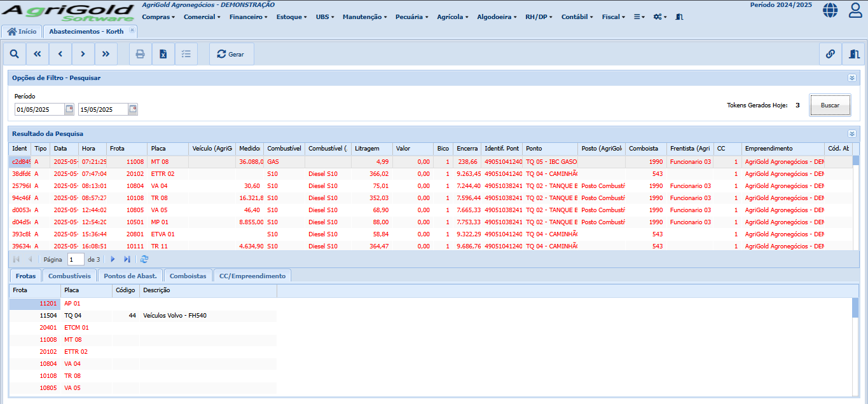This screenshot has height=404, width=868.
Task: Open the hamburger list menu in the menu bar
Action: point(640,17)
